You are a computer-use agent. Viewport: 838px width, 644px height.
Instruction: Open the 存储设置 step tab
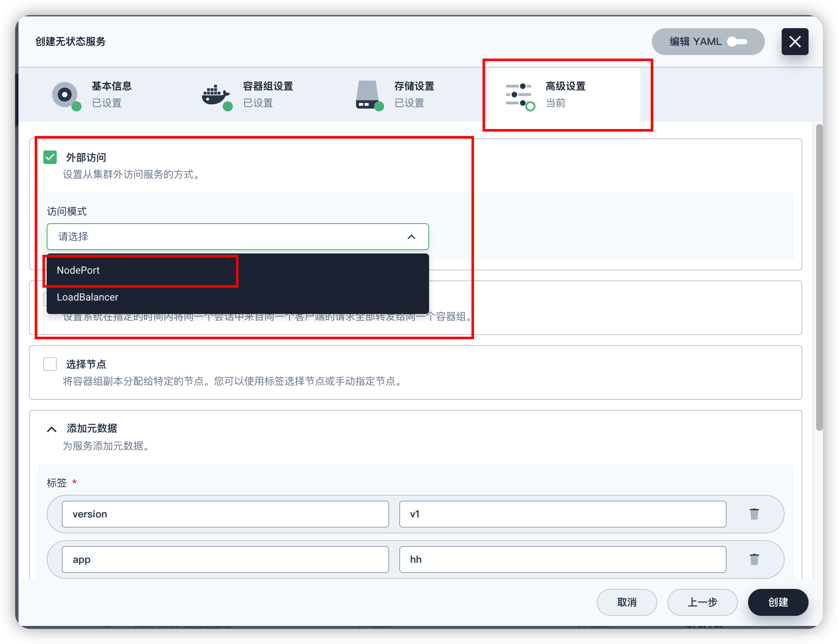coord(414,95)
